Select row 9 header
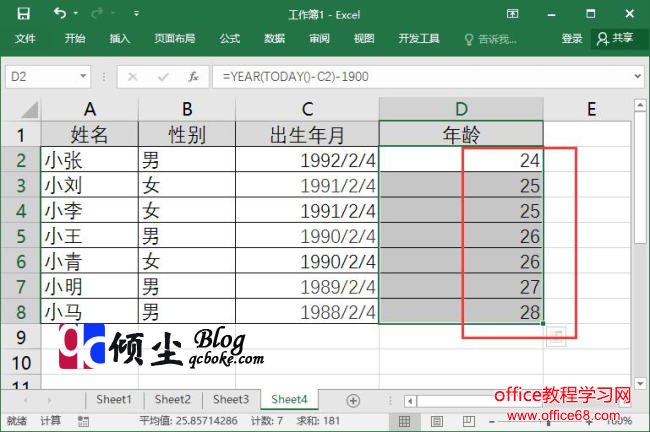 [20, 337]
